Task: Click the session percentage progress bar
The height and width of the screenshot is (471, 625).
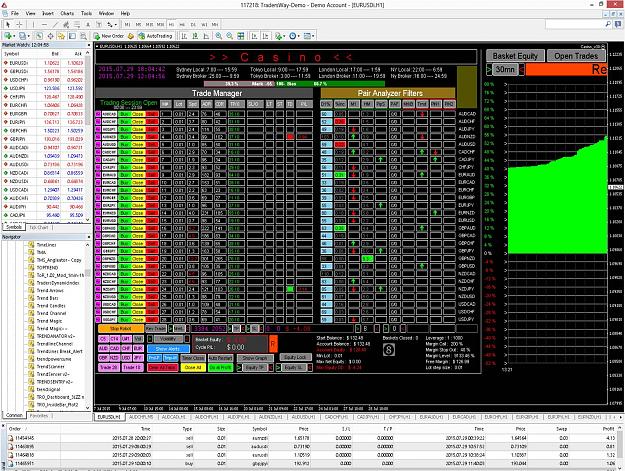Action: tap(294, 84)
